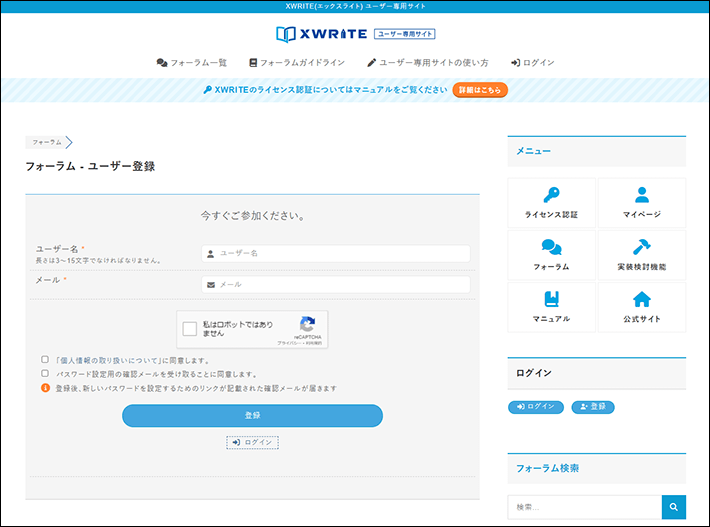Focus the メール input field

(x=336, y=285)
